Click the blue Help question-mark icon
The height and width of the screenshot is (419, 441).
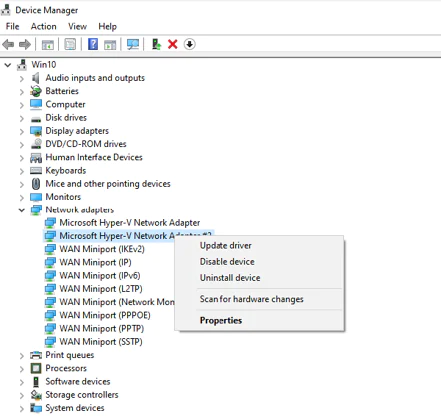93,44
